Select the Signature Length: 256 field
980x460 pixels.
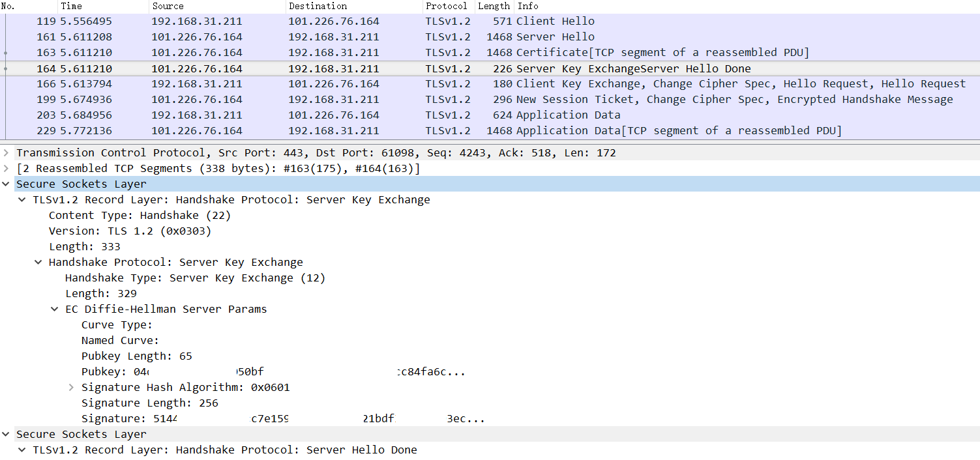click(x=149, y=403)
